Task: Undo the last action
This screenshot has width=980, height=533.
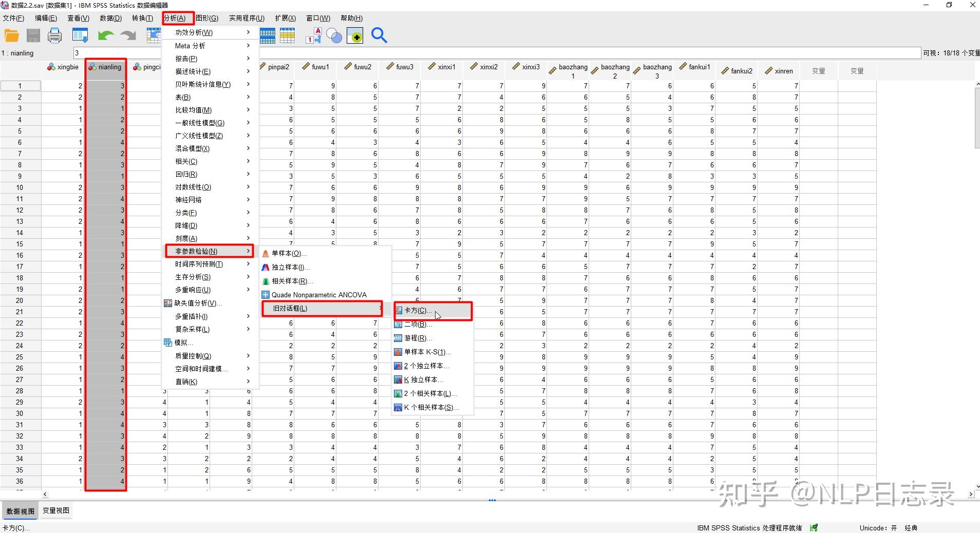Action: point(106,35)
